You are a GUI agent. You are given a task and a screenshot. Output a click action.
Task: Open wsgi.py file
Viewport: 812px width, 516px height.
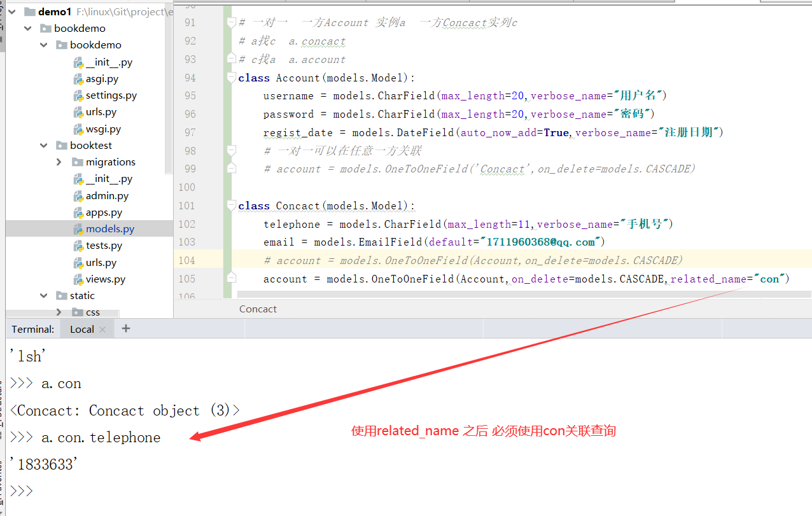click(103, 129)
